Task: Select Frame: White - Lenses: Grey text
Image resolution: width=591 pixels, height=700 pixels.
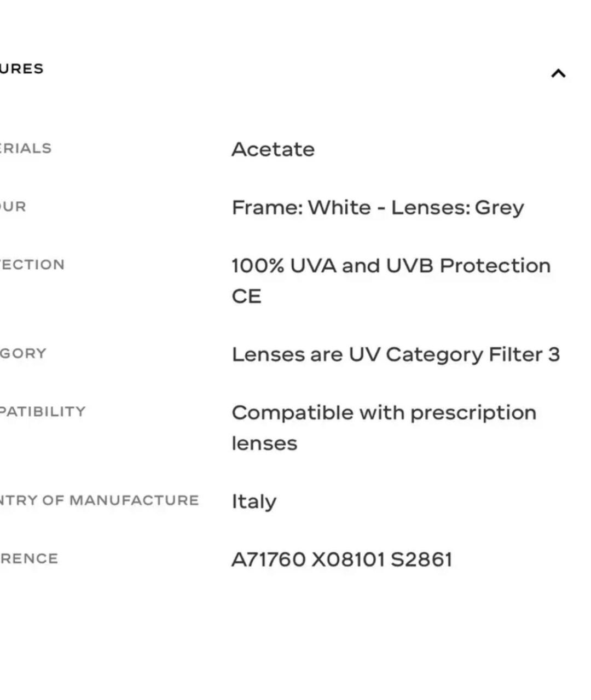Action: tap(378, 208)
